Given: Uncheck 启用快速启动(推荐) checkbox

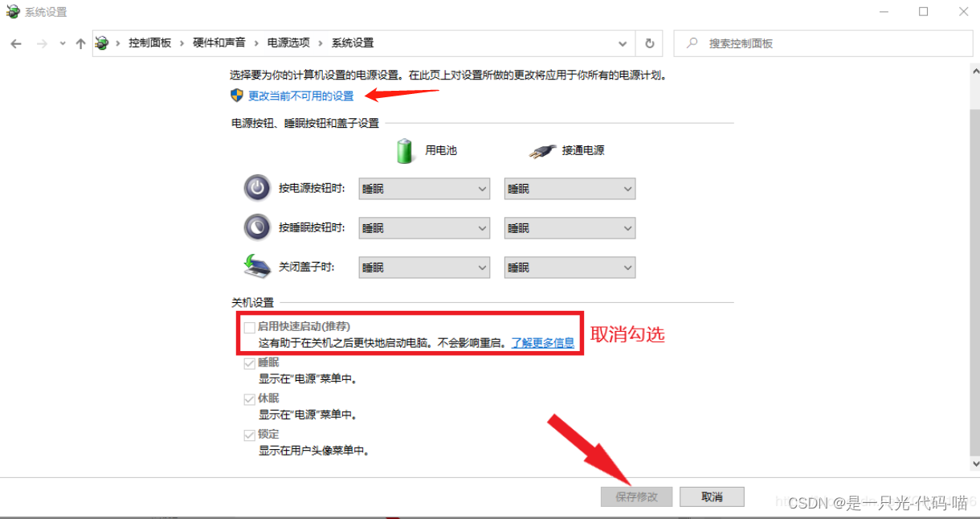Looking at the screenshot, I should (250, 328).
